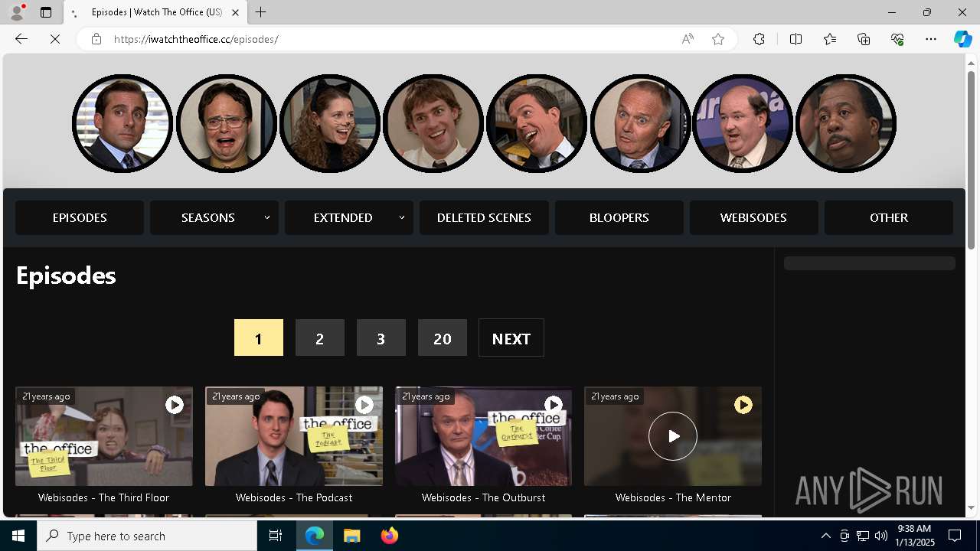This screenshot has width=980, height=551.
Task: Click the profile icon in the browser title bar
Action: [16, 12]
